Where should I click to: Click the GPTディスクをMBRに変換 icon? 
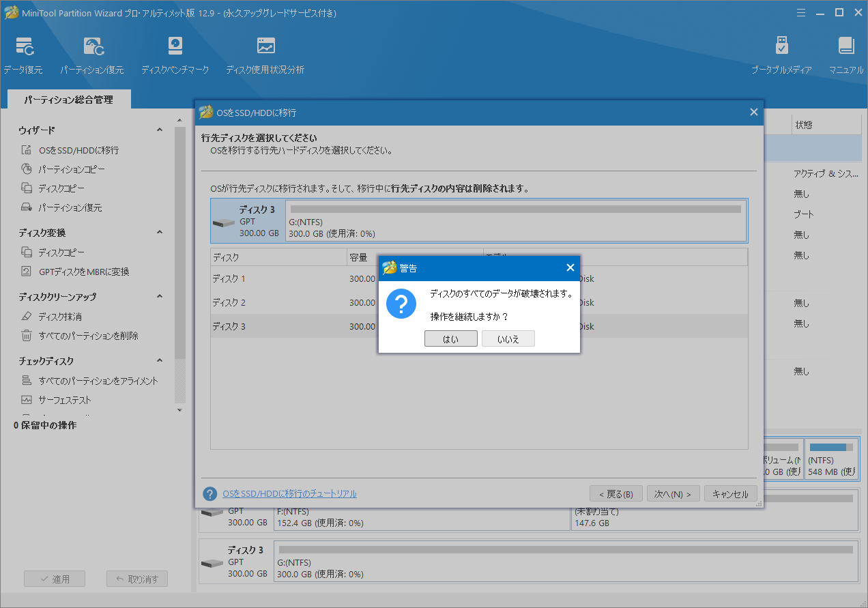pos(27,272)
